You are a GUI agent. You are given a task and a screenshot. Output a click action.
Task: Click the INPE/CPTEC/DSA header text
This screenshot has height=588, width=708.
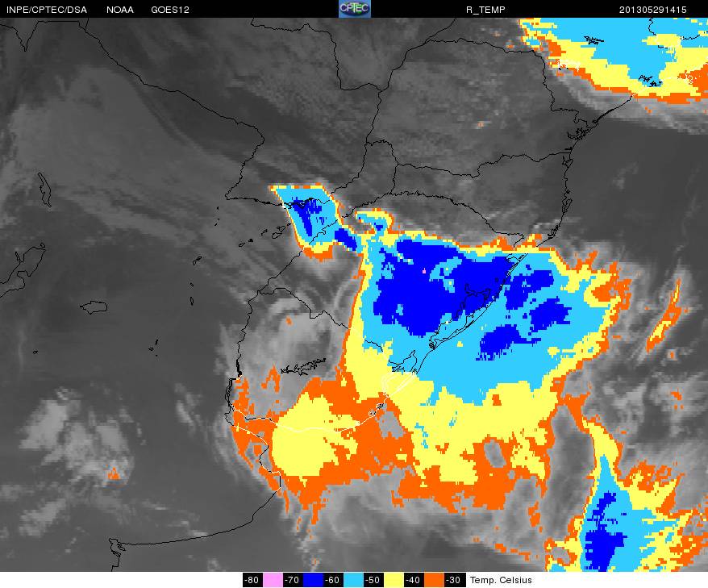47,10
